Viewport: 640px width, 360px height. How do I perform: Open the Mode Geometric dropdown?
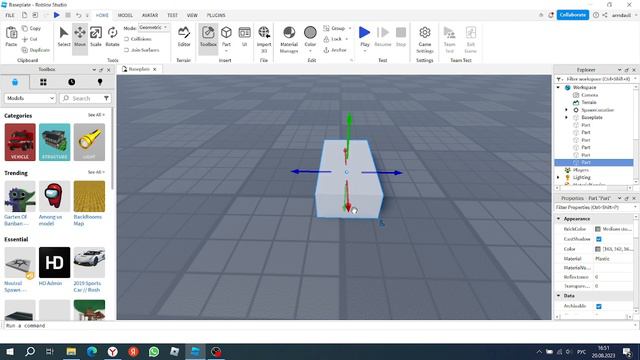(153, 27)
